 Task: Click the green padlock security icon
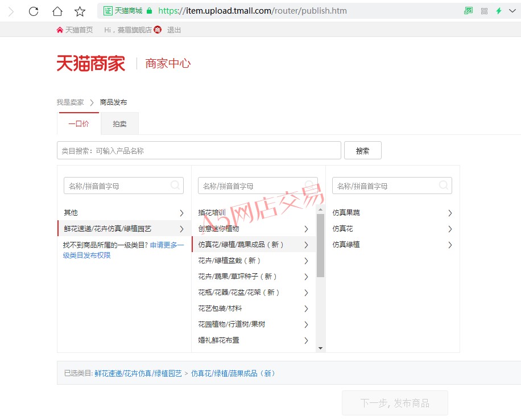pos(150,11)
